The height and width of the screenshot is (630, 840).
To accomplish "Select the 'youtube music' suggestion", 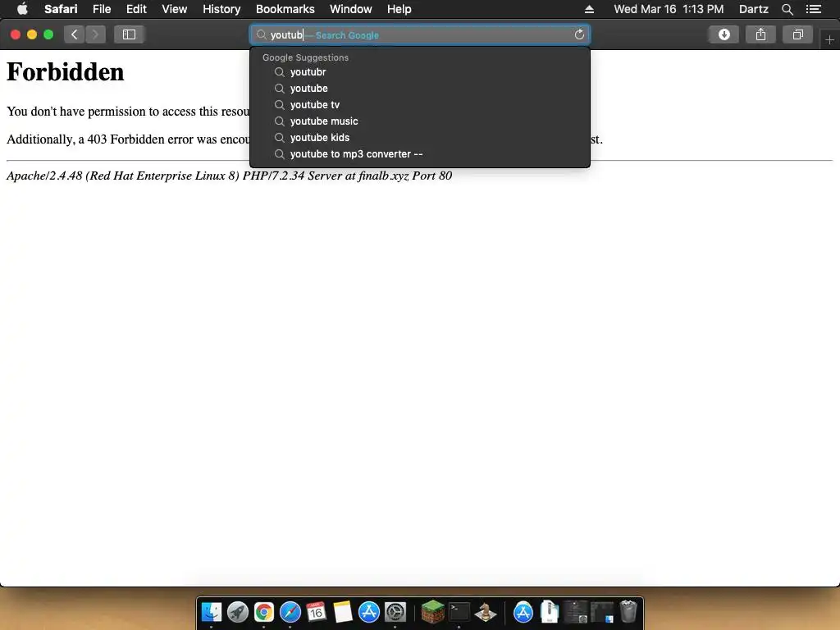I will point(420,121).
